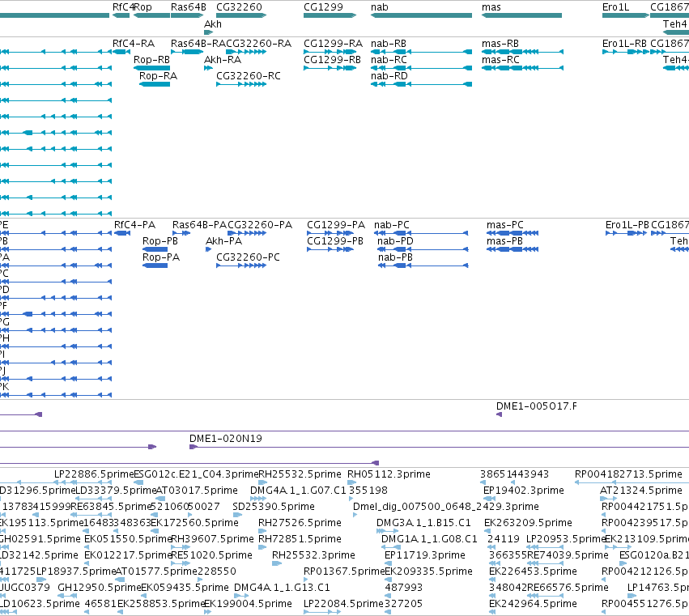The image size is (689, 616).
Task: Open protein Ero1L-PB
Action: 627,224
